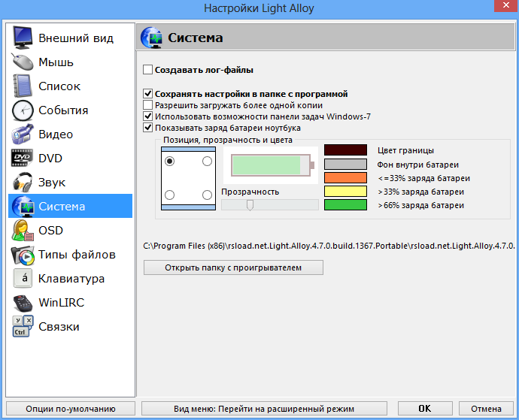Click the monitor icon for Внешний вид
The image size is (519, 420).
point(23,38)
